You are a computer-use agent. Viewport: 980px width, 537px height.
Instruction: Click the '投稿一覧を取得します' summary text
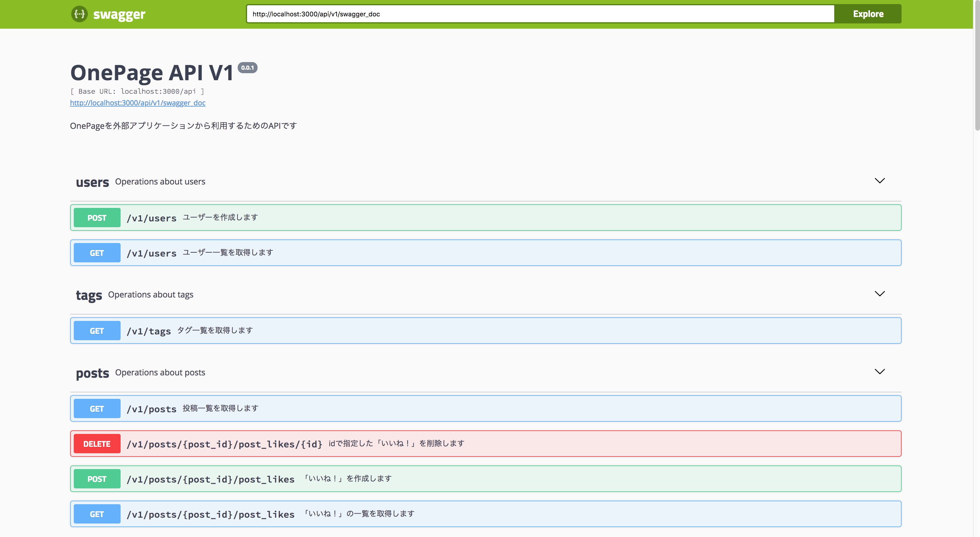221,408
